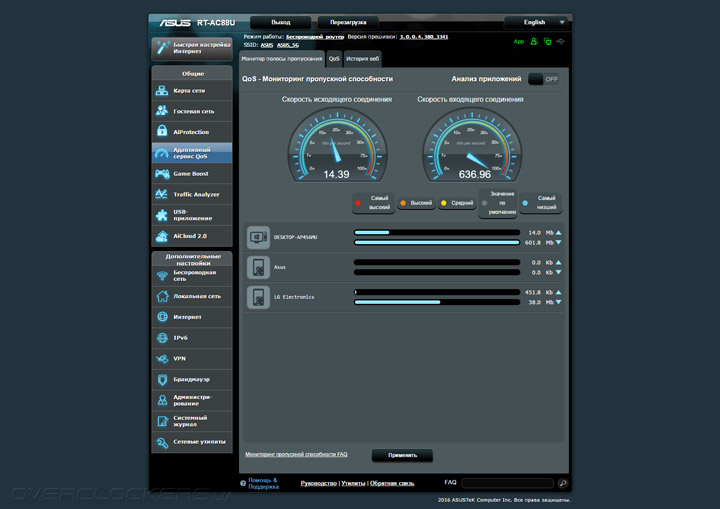The image size is (720, 509).
Task: Switch to the История веб tab
Action: click(362, 59)
